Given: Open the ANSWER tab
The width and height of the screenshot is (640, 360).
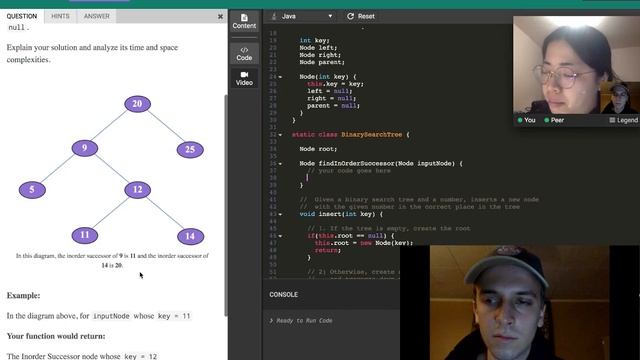Looking at the screenshot, I should click(97, 16).
